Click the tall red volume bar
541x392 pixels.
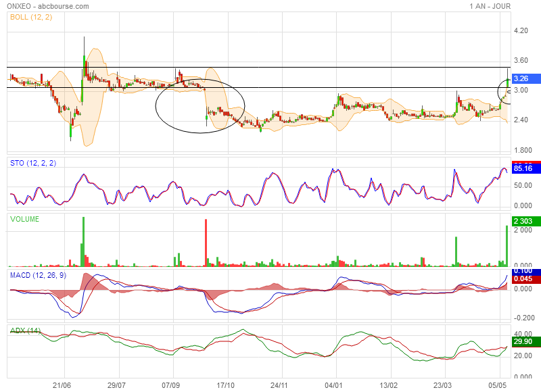click(x=205, y=243)
